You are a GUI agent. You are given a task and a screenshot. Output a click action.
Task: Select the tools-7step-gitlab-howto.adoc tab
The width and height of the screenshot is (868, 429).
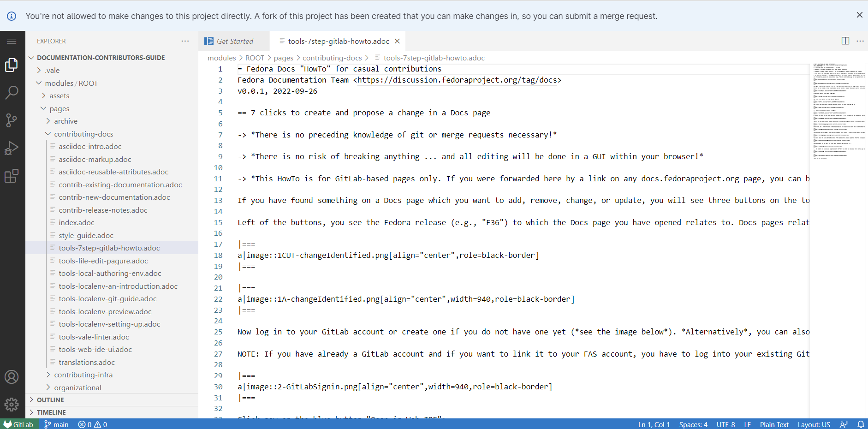(339, 42)
